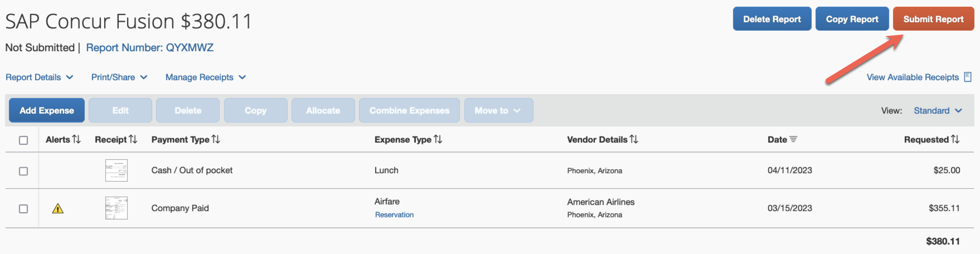The image size is (980, 254).
Task: Sort by Vendor Details column arrows
Action: (x=634, y=140)
